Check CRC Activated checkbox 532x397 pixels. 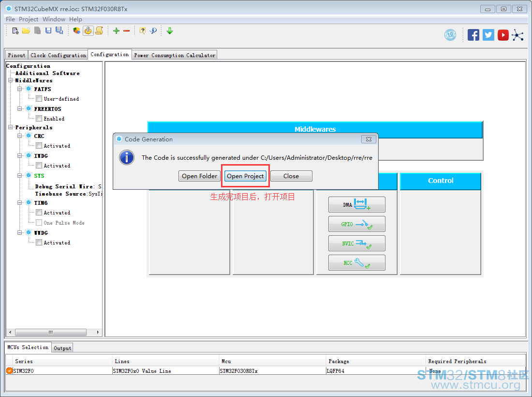click(39, 145)
